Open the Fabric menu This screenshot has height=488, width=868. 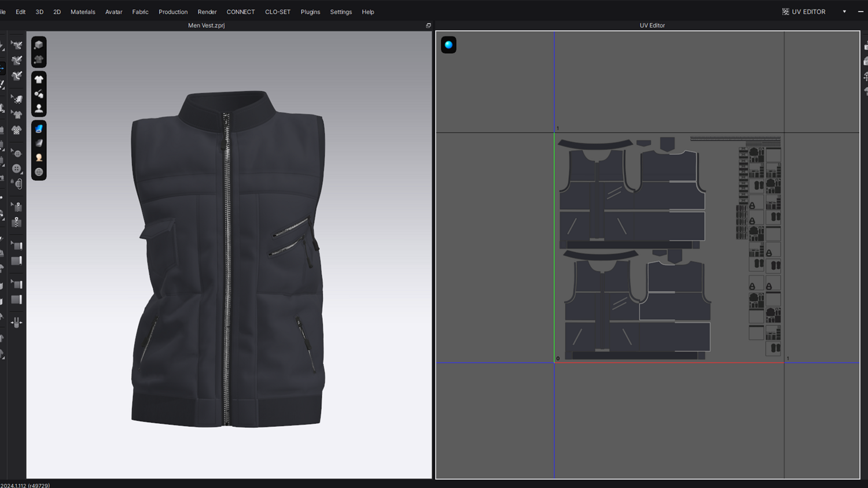click(x=140, y=12)
